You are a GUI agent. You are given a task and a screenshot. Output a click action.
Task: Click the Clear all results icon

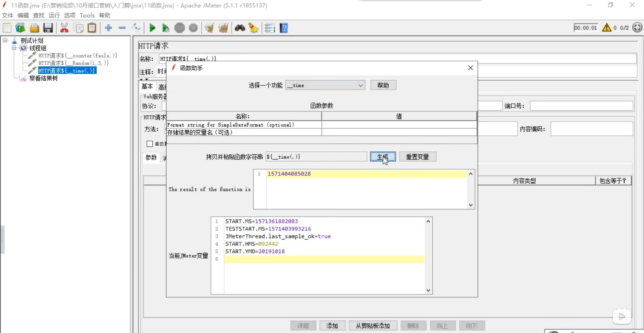[x=223, y=28]
